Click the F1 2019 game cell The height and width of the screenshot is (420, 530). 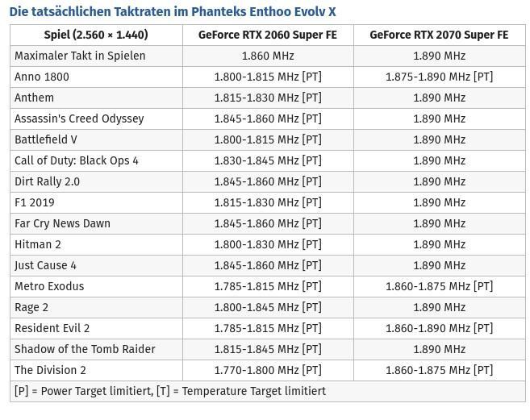[x=35, y=202]
